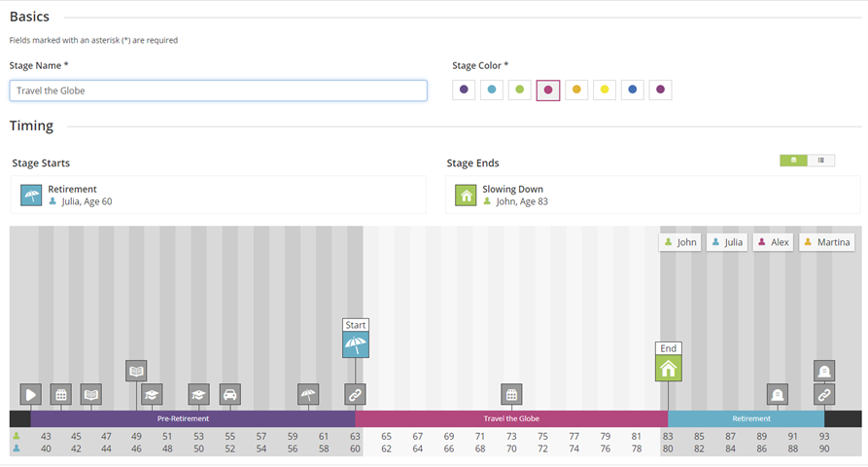Select the blue Retirement stage bar
Viewport: 868px width, 467px height.
750,418
